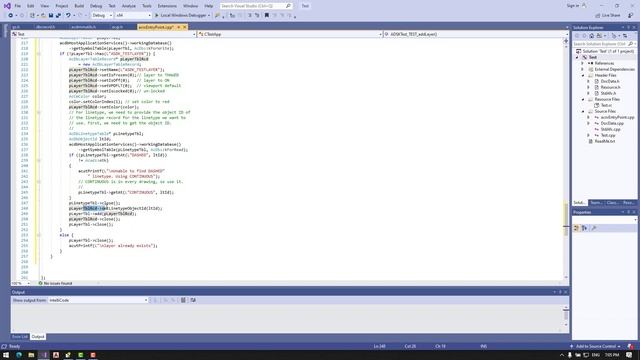640x360 pixels.
Task: Expand the External Dependencies node
Action: click(x=582, y=69)
